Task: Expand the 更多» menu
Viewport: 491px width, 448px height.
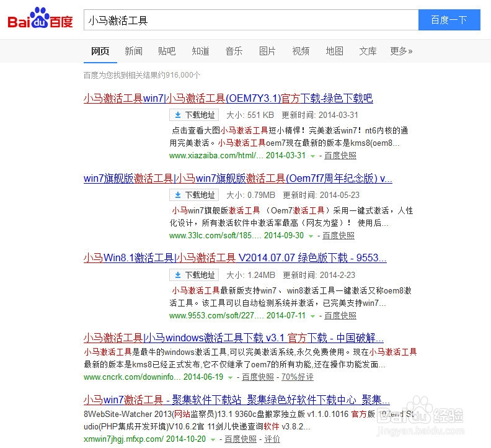Action: [x=401, y=51]
